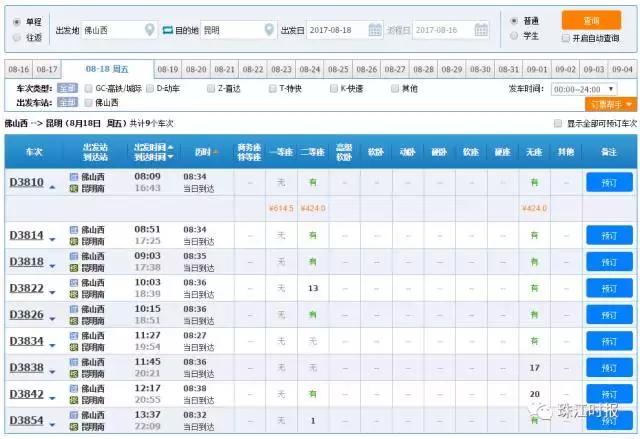This screenshot has width=640, height=439.
Task: Click second-class seat count 13 for D3822
Action: 313,288
